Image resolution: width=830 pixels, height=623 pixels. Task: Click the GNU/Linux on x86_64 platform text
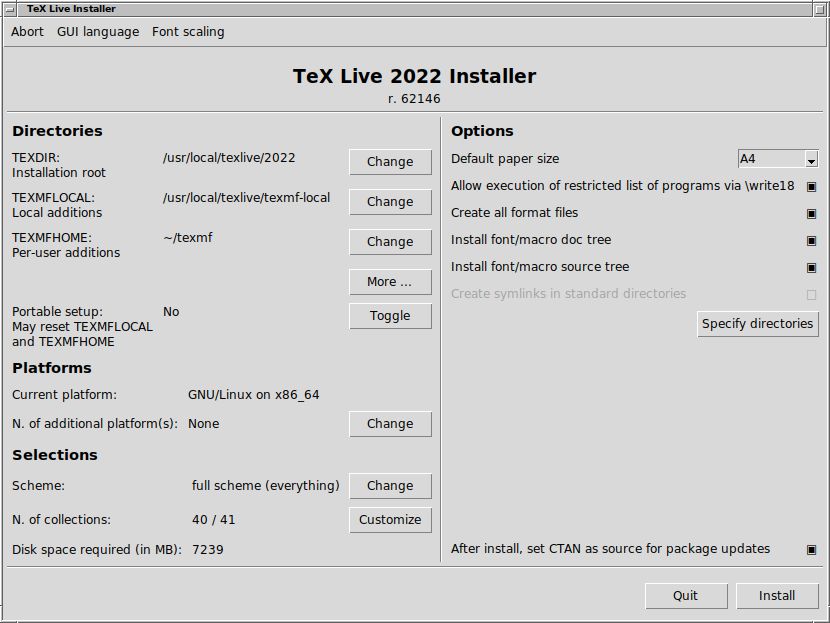254,395
